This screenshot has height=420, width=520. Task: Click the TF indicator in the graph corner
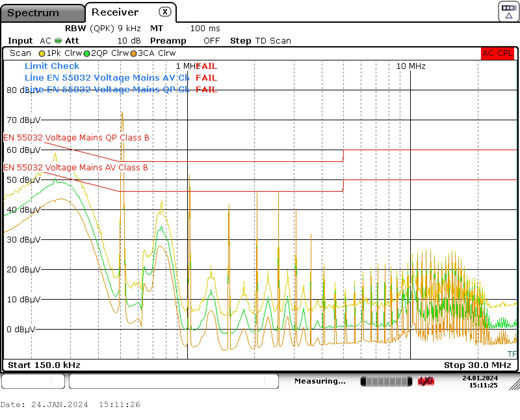512,354
